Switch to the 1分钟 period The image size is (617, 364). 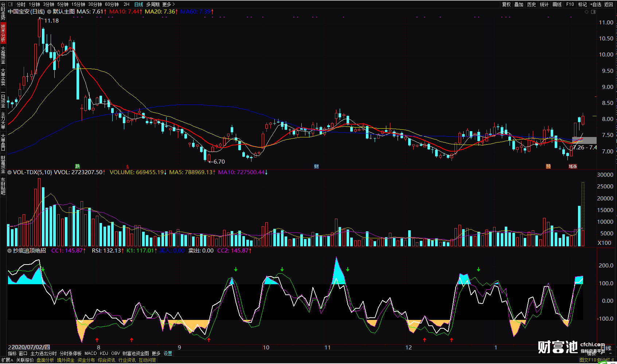(35, 4)
